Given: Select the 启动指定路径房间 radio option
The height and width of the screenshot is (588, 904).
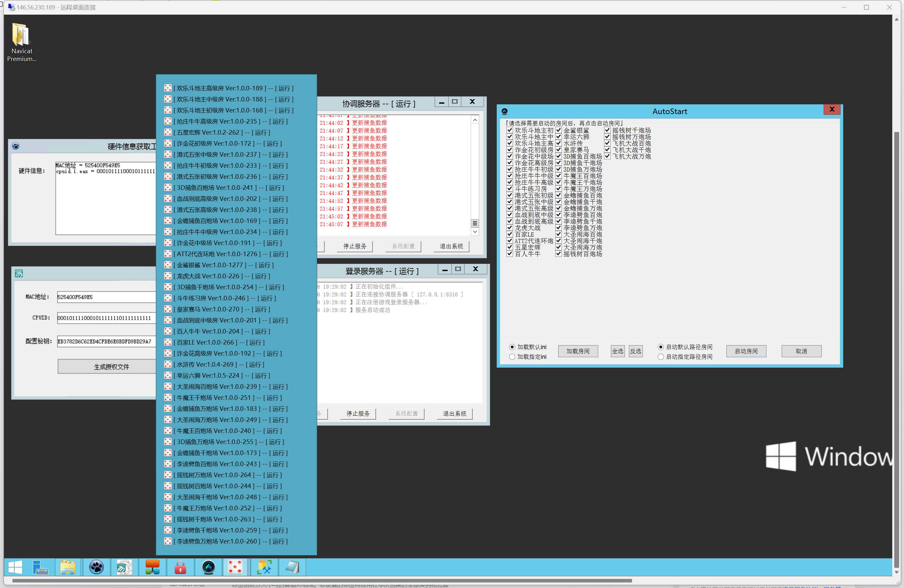Looking at the screenshot, I should [x=661, y=357].
